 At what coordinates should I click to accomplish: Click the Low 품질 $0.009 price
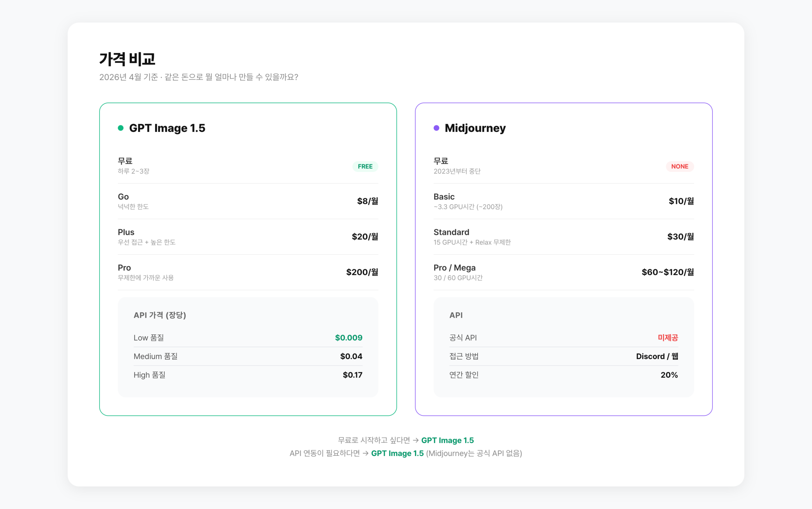(349, 338)
